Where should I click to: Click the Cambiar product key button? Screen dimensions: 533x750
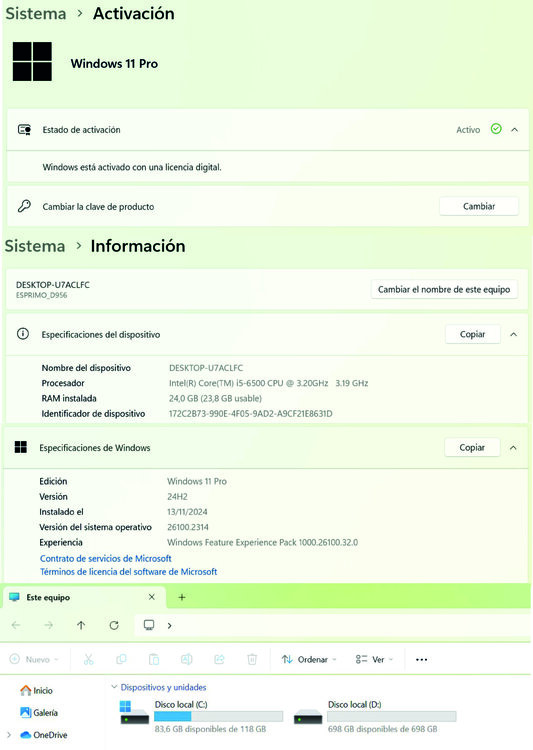coord(479,206)
